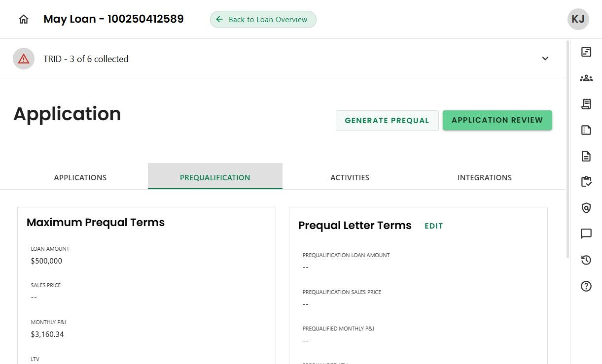Switch to the Applications tab
Screen dimensions: 602x364
[x=80, y=177]
